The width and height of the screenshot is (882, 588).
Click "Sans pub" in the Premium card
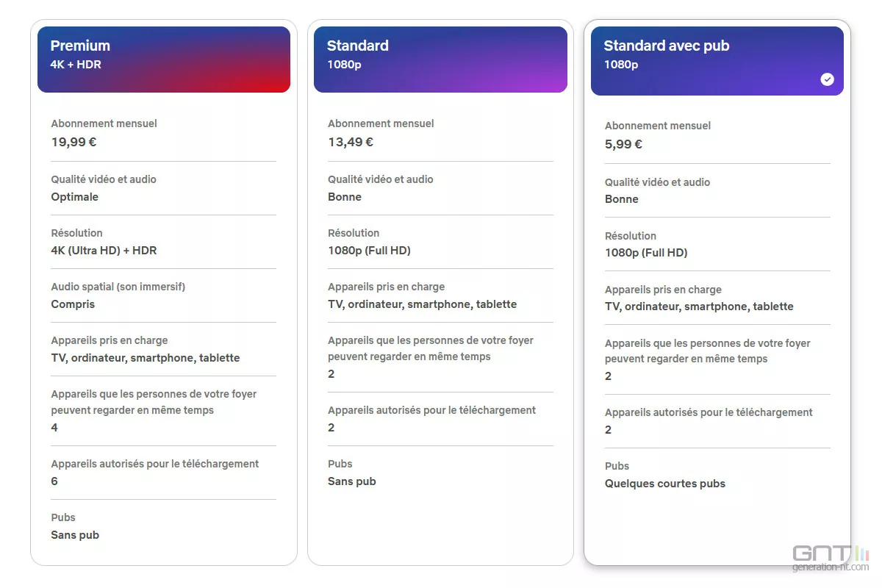tap(75, 535)
